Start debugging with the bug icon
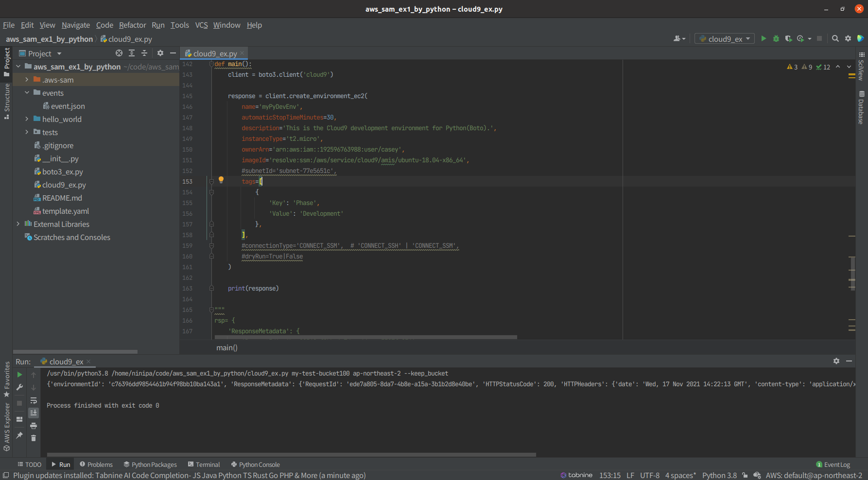Screen dimensions: 868x480 pos(776,39)
